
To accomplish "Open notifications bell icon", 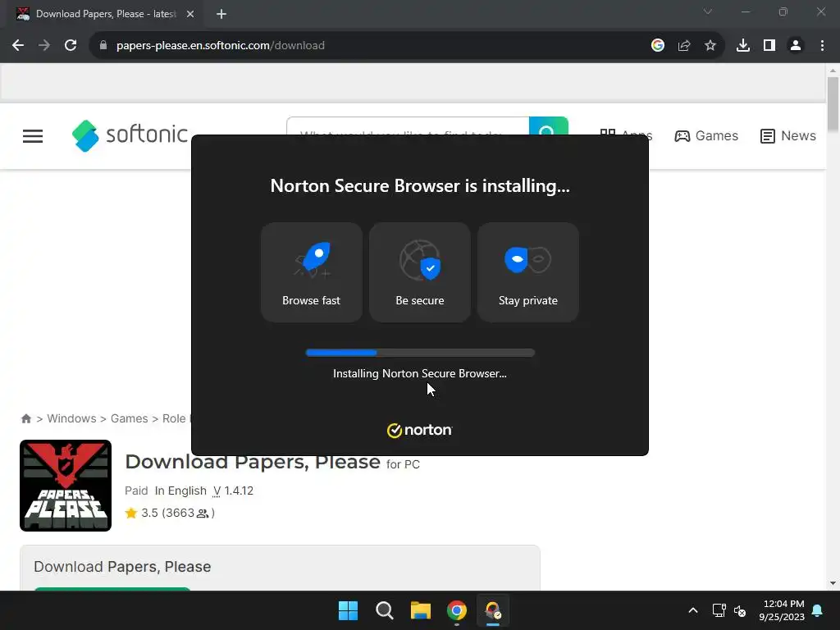I will click(x=818, y=610).
